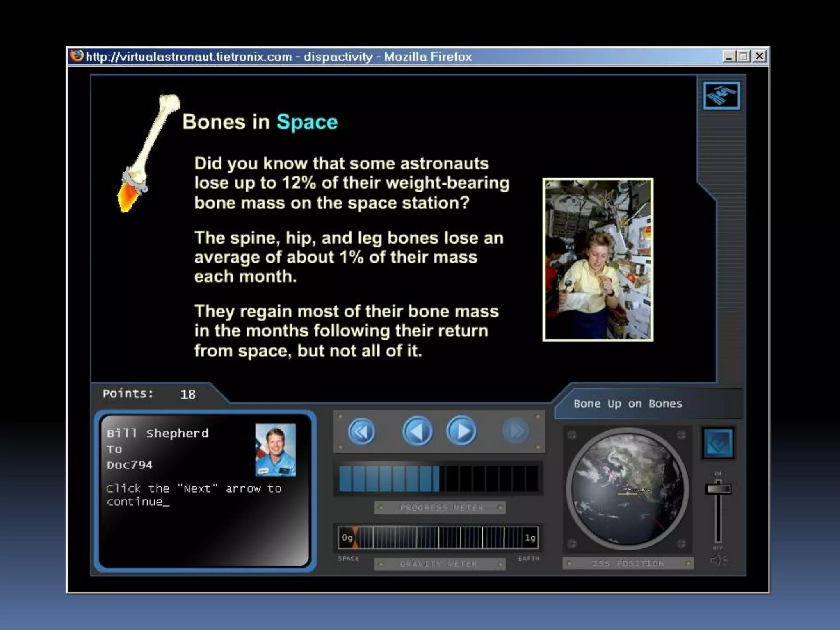
Task: Click the 'Bones in Space' heading
Action: pos(260,122)
